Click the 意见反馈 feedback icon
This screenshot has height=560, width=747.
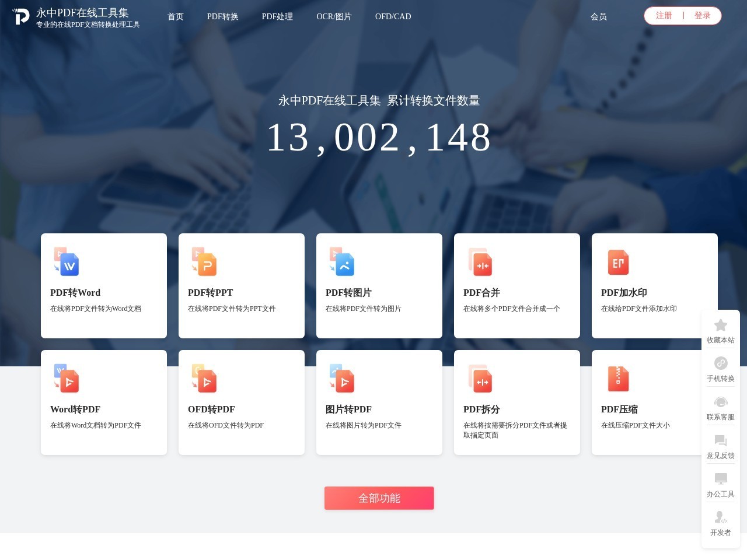click(721, 440)
